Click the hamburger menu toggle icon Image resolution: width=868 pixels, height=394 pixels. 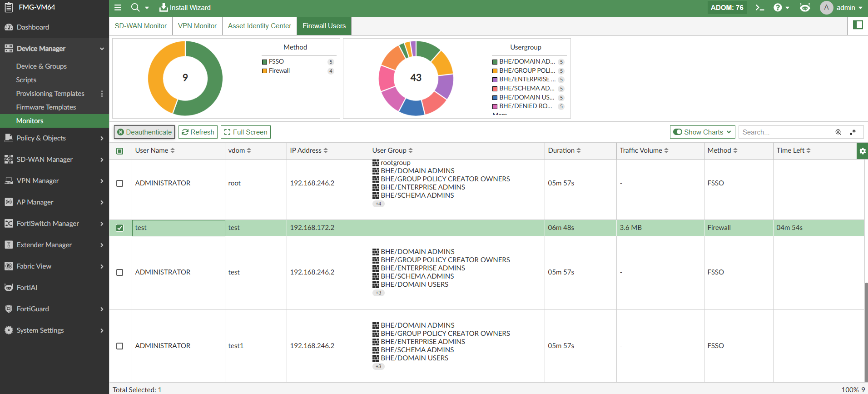click(x=118, y=8)
